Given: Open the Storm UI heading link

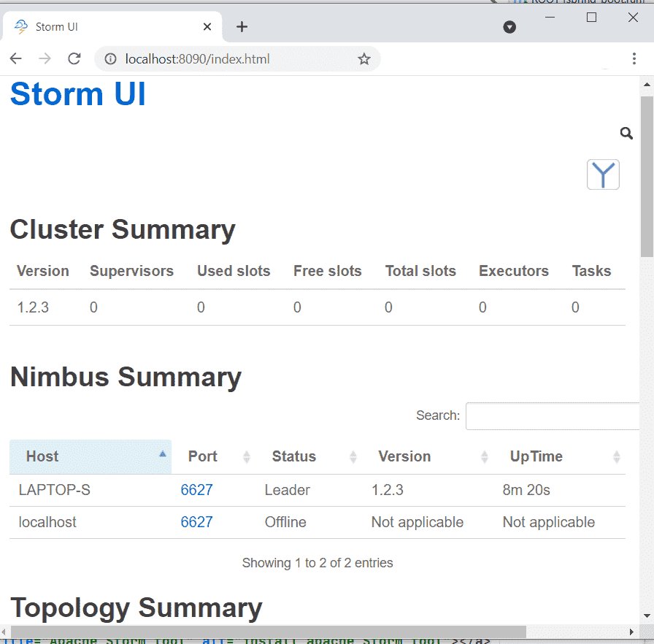Looking at the screenshot, I should (x=78, y=94).
